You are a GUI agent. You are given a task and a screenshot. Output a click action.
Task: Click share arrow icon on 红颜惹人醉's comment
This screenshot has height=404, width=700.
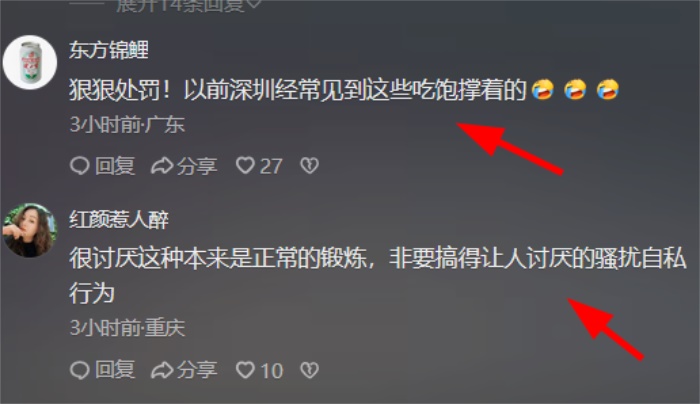point(162,370)
